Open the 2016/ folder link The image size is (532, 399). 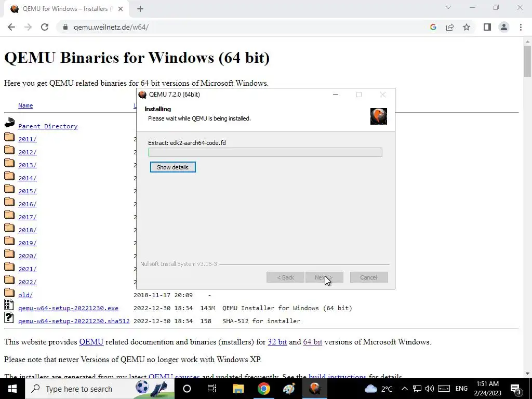pyautogui.click(x=28, y=204)
